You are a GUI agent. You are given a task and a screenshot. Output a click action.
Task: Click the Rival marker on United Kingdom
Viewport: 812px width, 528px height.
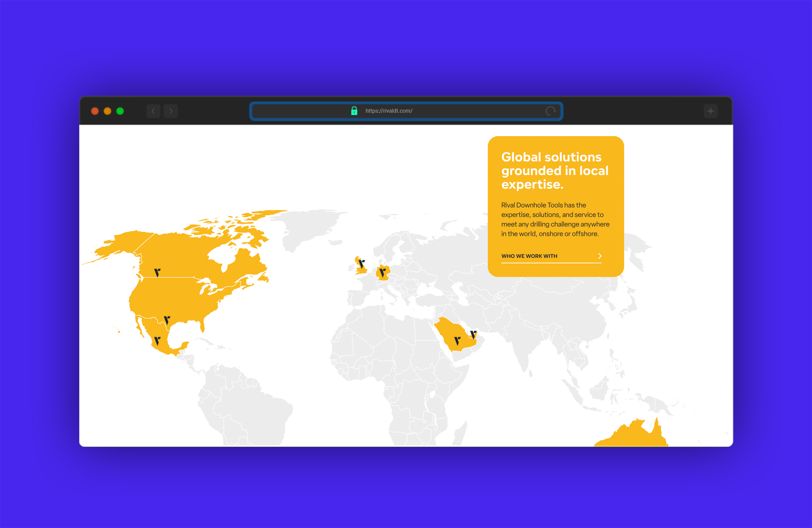click(x=362, y=264)
